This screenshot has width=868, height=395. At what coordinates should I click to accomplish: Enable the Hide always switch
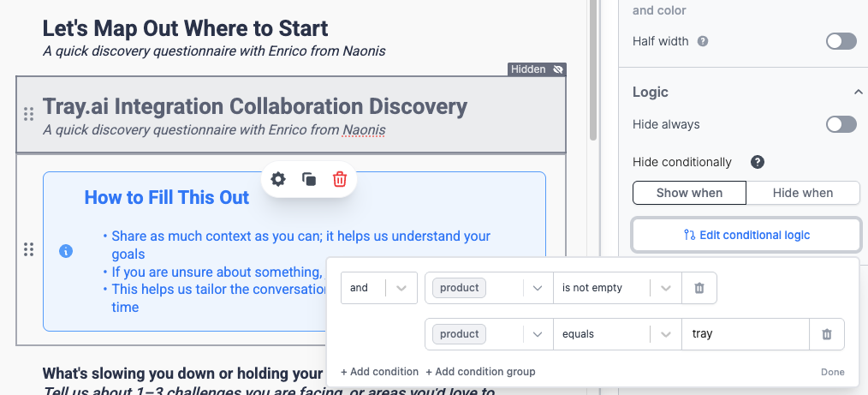841,125
